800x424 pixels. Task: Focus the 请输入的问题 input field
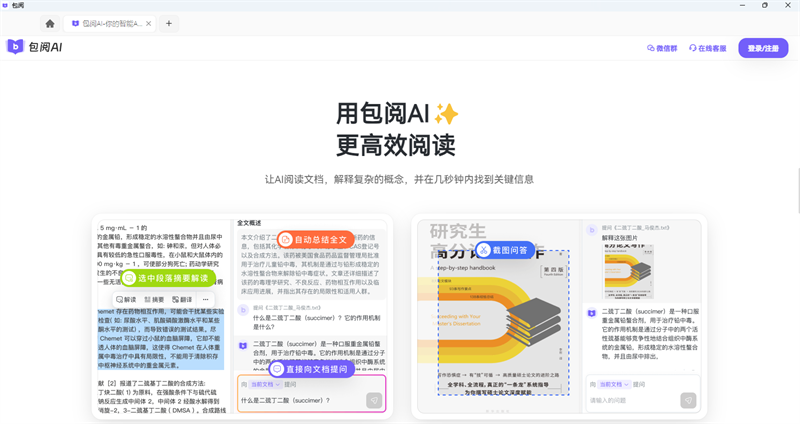click(x=633, y=401)
